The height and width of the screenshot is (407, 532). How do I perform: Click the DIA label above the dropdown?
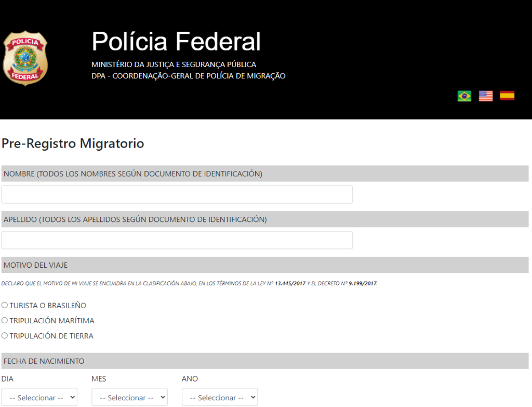pos(7,379)
